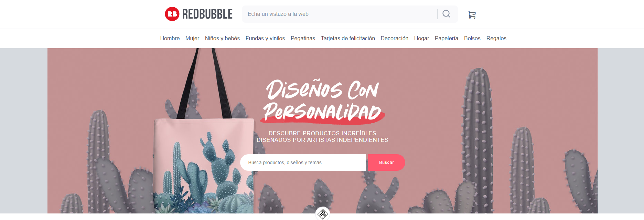Open Papelería in the navigation bar

click(447, 38)
